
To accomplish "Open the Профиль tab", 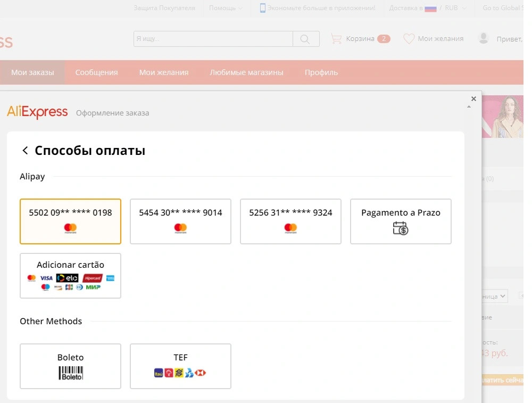I will pyautogui.click(x=321, y=72).
